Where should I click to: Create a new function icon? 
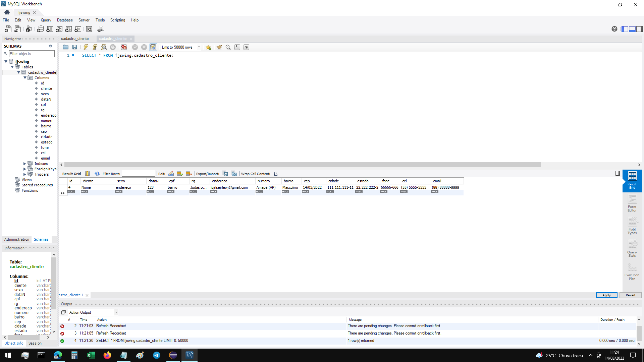(78, 29)
